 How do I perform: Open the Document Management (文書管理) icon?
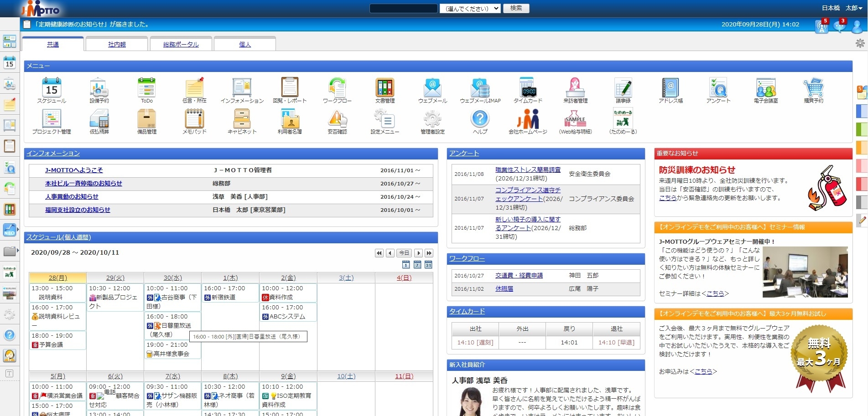385,87
